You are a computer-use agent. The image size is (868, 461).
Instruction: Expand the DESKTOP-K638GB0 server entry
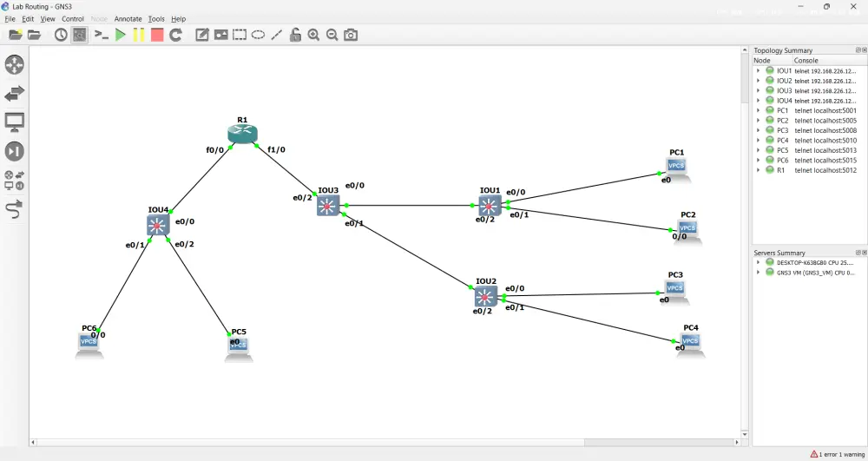(x=759, y=262)
